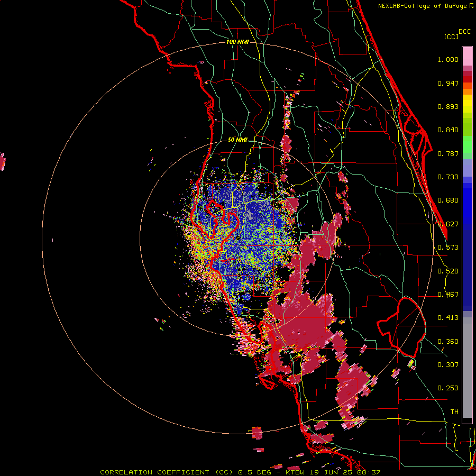Click the 0.733 color scale value
The height and width of the screenshot is (476, 476).
(x=448, y=177)
